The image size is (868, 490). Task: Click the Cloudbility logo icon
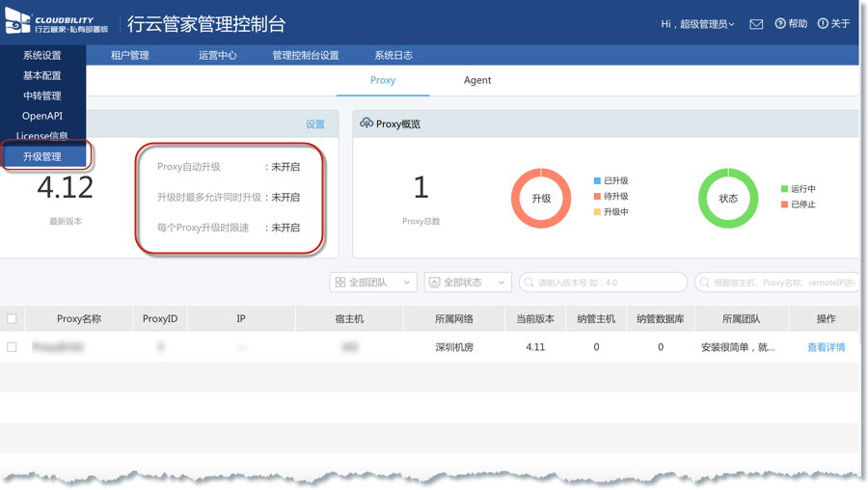(18, 23)
